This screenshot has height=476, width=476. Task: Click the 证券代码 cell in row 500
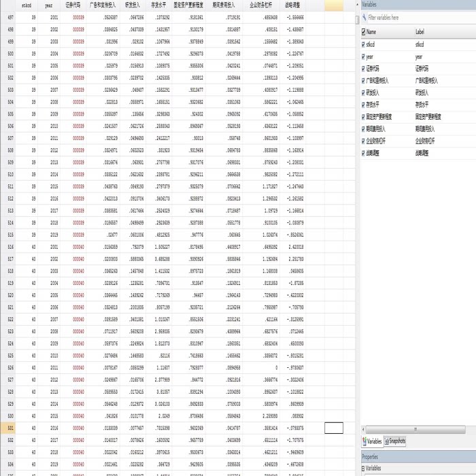pyautogui.click(x=73, y=54)
